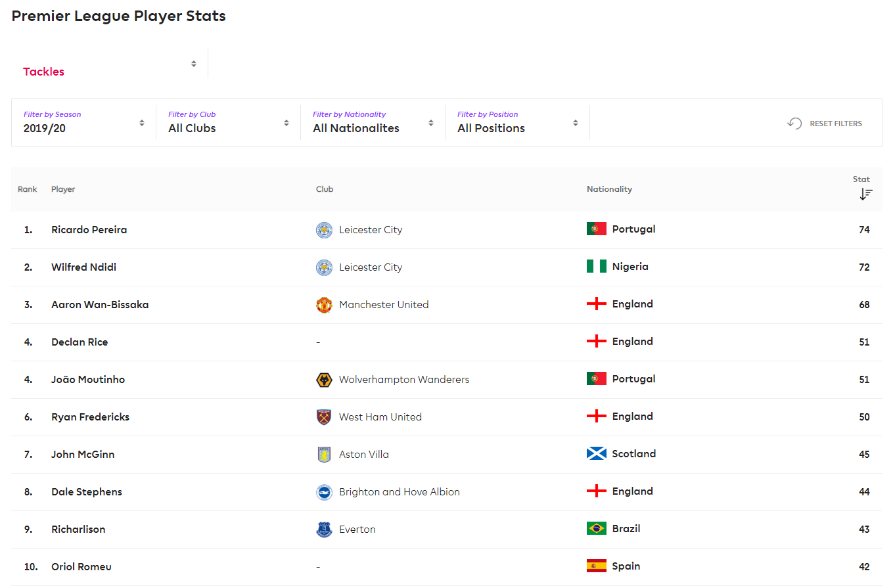
Task: Open Dale Stephens' player page
Action: click(x=87, y=492)
